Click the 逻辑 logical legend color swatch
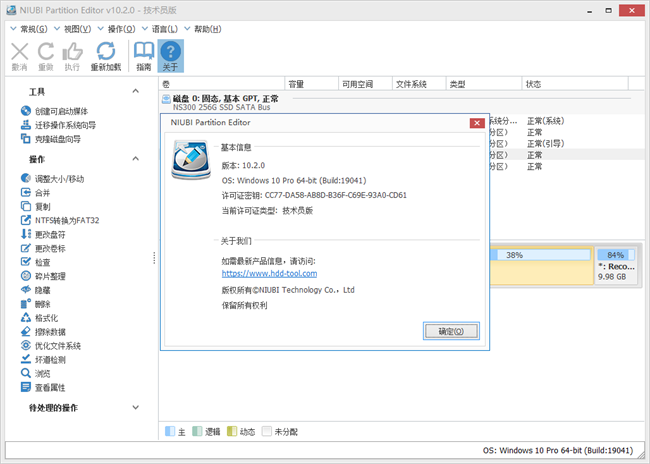Screen dimensions: 650x464 click(197, 431)
